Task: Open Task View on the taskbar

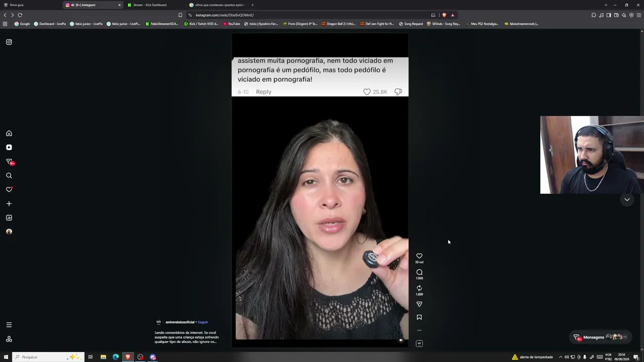Action: tap(91, 357)
